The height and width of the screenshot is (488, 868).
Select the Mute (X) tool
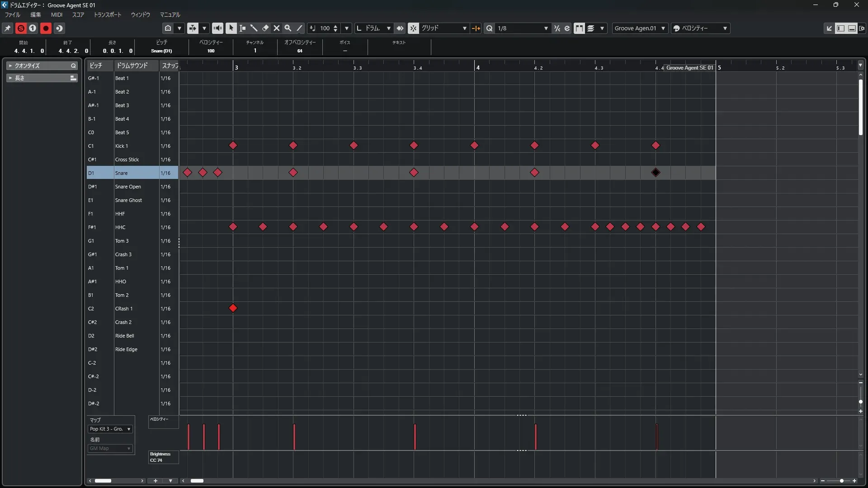277,28
